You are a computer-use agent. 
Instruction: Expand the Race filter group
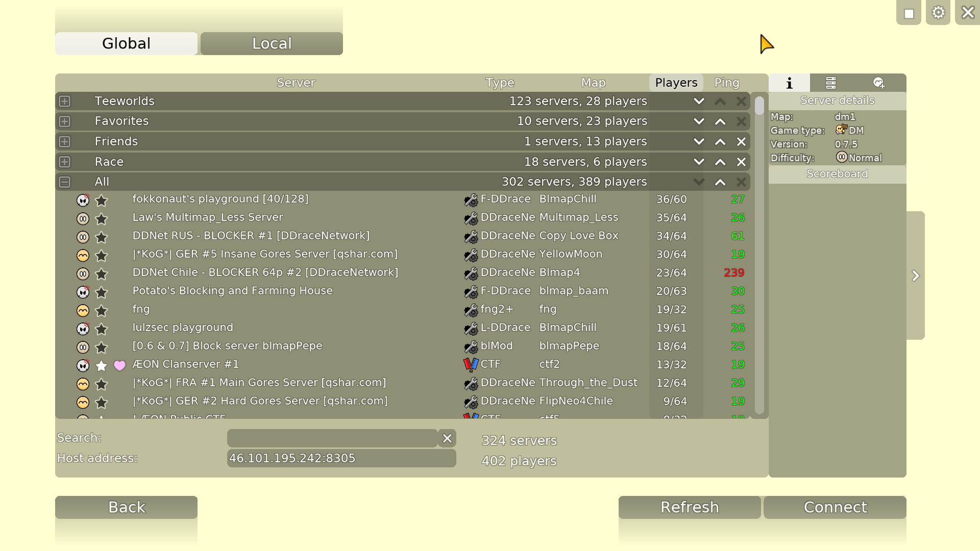pos(64,162)
